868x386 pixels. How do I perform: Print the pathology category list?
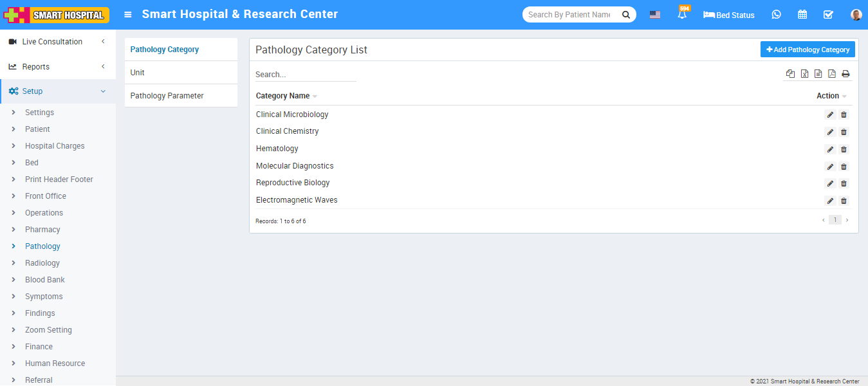click(845, 74)
